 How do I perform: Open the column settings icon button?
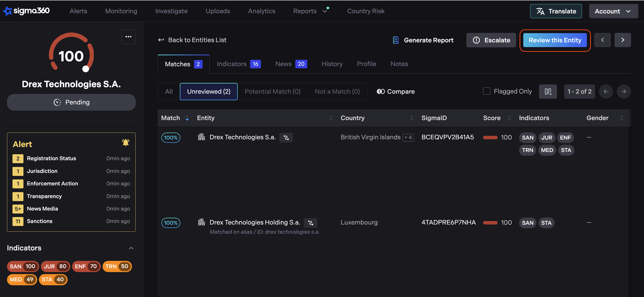coord(547,91)
